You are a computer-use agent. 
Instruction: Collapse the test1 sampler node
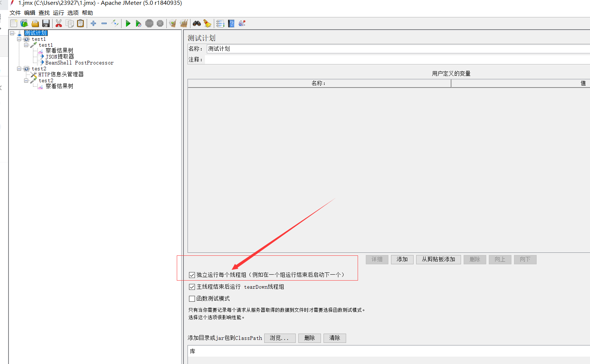tap(26, 45)
